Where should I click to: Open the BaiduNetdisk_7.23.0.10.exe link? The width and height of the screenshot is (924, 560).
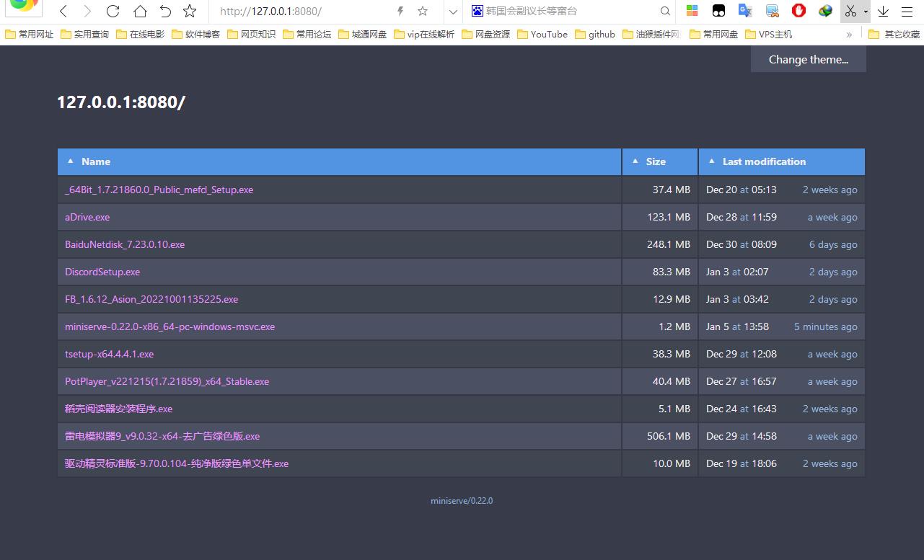pos(125,244)
